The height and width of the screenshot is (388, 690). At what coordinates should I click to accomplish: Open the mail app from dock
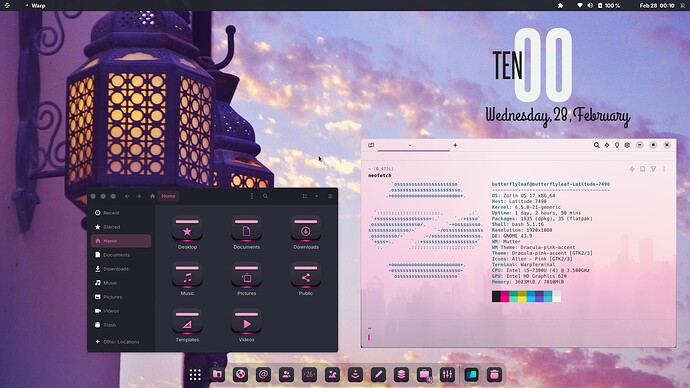(263, 375)
